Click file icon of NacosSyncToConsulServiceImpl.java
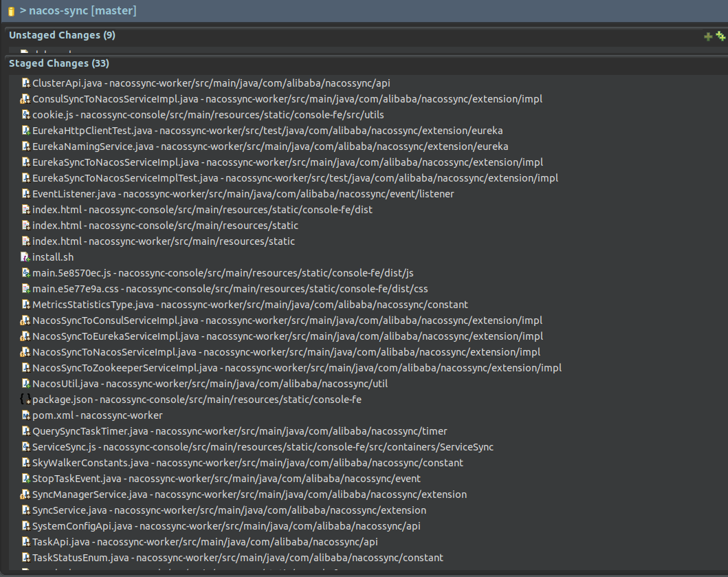Screen dimensions: 728x577 (x=25, y=320)
